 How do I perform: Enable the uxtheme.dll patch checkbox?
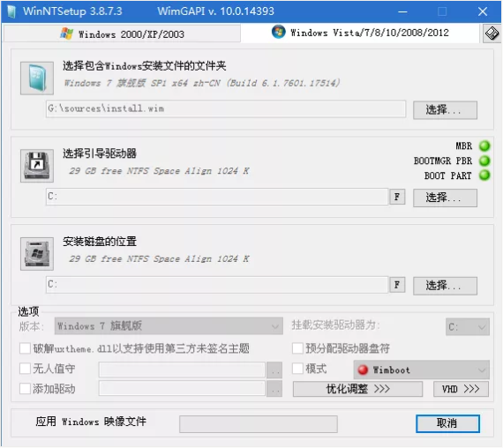[x=25, y=348]
